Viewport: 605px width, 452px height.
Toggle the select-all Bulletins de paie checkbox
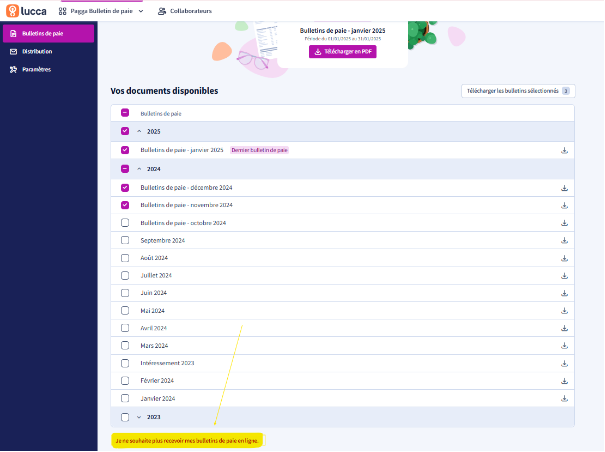(x=125, y=114)
